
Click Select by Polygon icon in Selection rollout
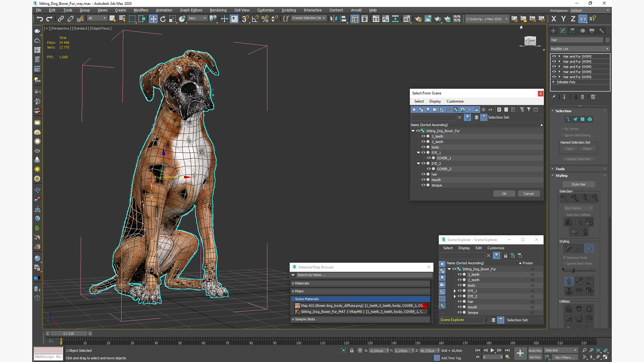click(x=583, y=119)
